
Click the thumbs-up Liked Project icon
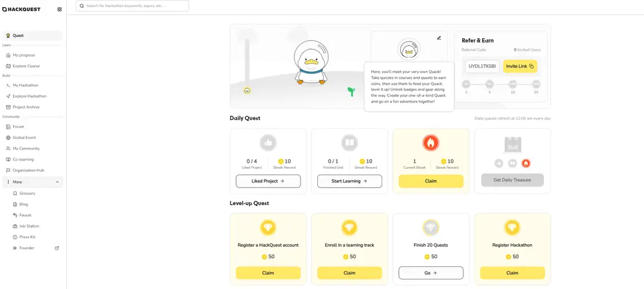(268, 143)
